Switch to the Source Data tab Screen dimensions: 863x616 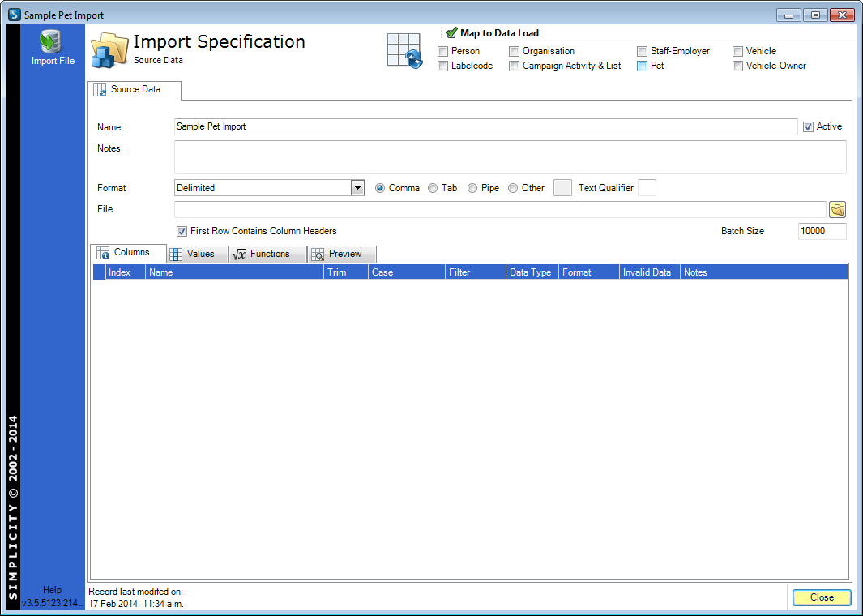tap(135, 90)
